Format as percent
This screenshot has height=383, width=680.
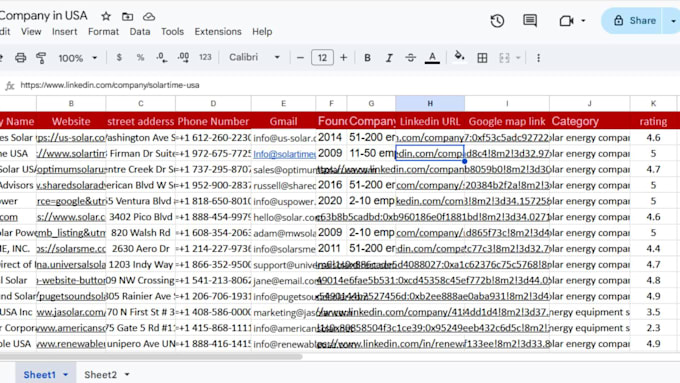click(x=140, y=57)
